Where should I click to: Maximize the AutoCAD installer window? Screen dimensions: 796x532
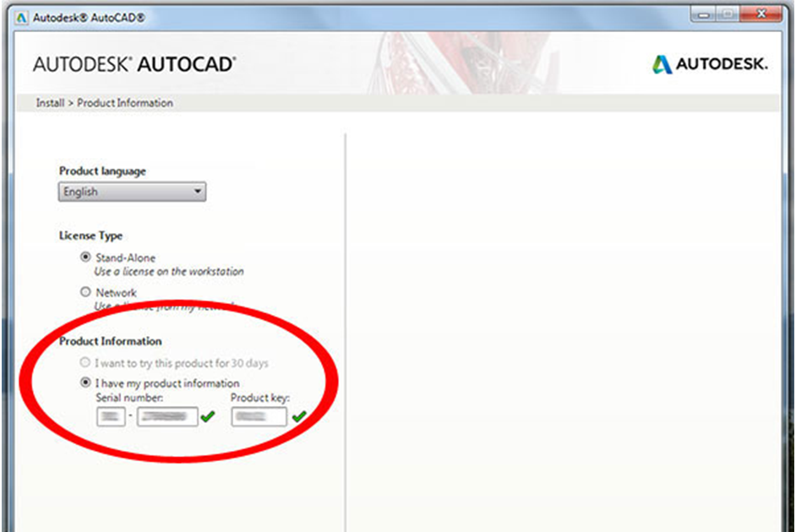(728, 14)
